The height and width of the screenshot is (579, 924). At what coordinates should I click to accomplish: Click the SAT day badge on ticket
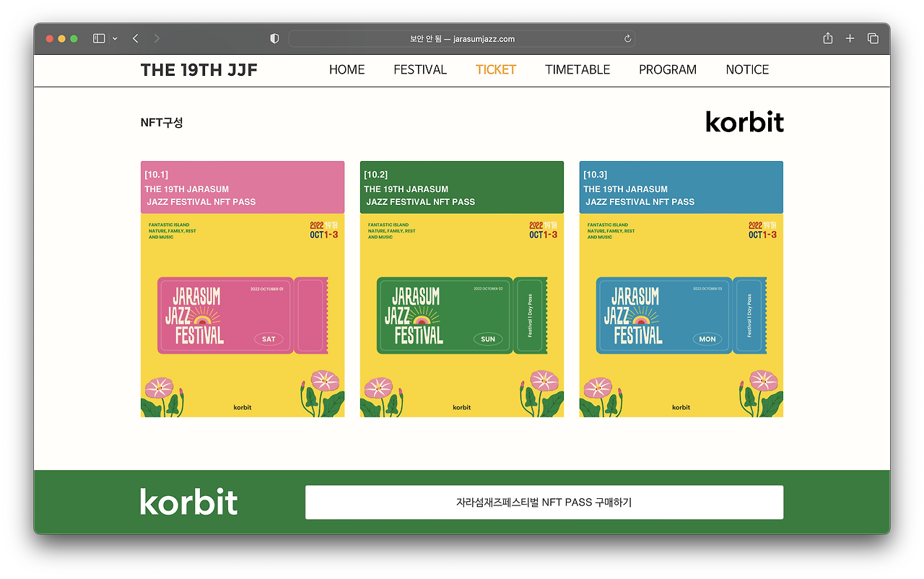pyautogui.click(x=269, y=339)
